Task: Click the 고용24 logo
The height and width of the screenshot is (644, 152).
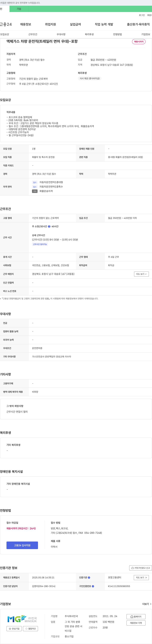Action: (x=6, y=24)
